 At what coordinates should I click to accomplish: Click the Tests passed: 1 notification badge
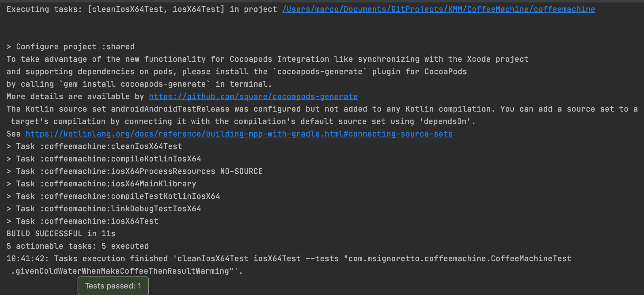[113, 286]
